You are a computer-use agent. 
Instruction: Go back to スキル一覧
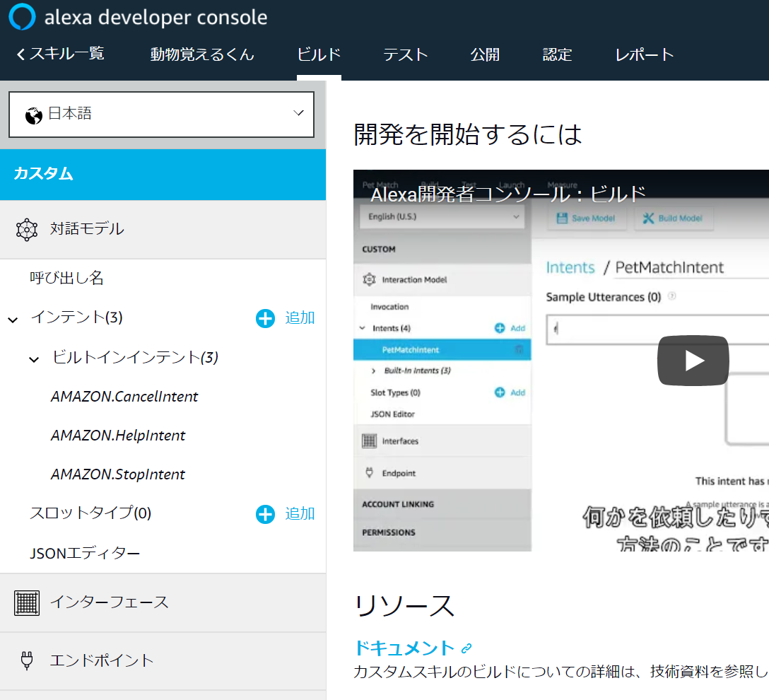point(60,54)
